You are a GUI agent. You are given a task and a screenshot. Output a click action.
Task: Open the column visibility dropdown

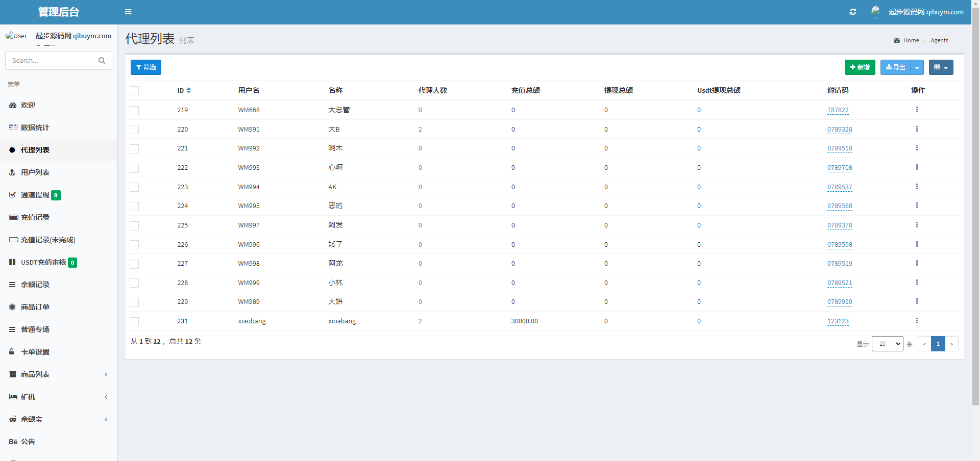click(x=941, y=67)
